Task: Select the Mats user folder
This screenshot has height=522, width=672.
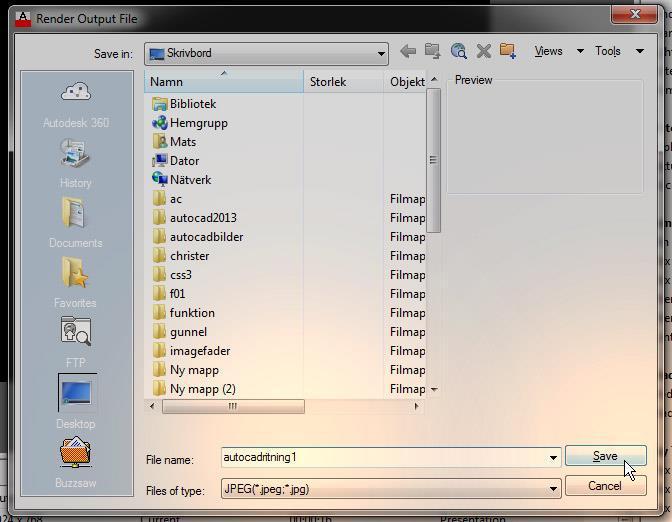Action: click(x=174, y=142)
